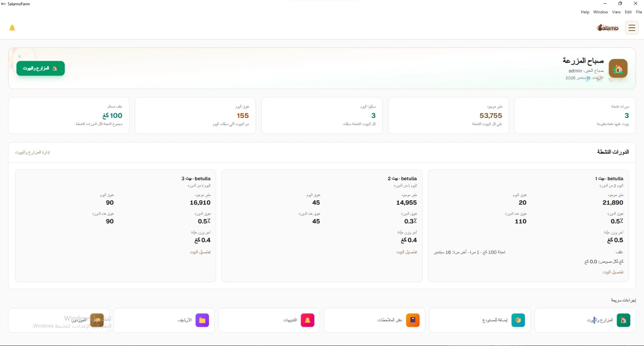The height and width of the screenshot is (346, 644).
Task: Click the card title betulla · بيت 3
Action: (196, 179)
